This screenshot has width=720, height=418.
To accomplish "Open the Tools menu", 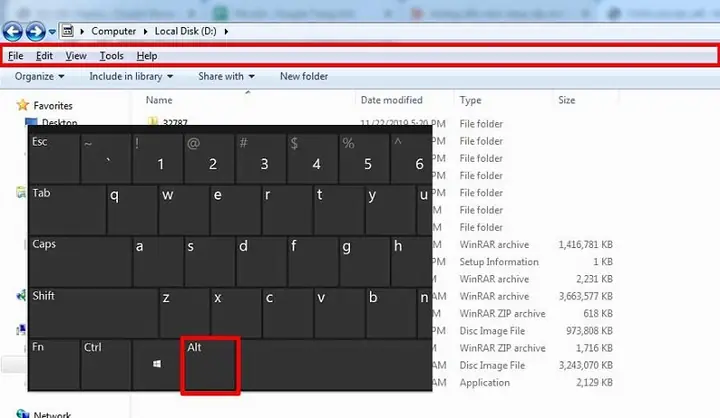I will 112,56.
